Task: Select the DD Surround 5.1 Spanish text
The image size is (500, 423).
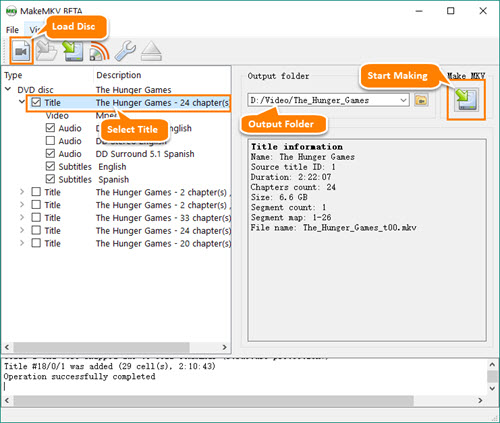Action: coord(145,154)
